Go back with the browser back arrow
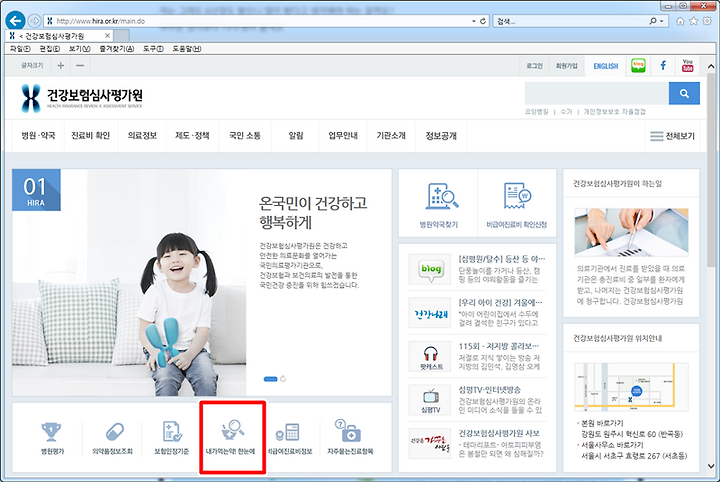 click(x=15, y=21)
